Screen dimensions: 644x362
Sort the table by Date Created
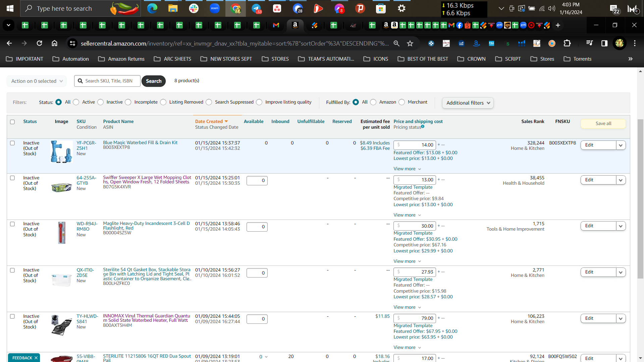click(211, 121)
